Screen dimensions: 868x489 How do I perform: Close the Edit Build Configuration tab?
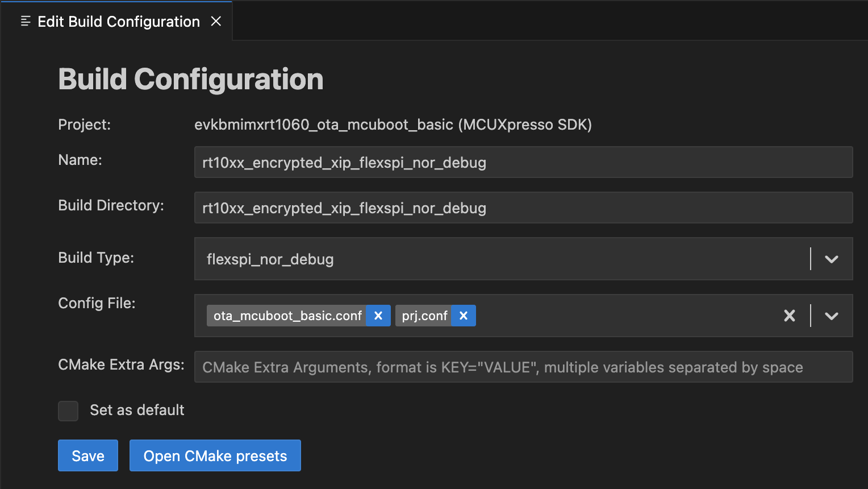216,22
